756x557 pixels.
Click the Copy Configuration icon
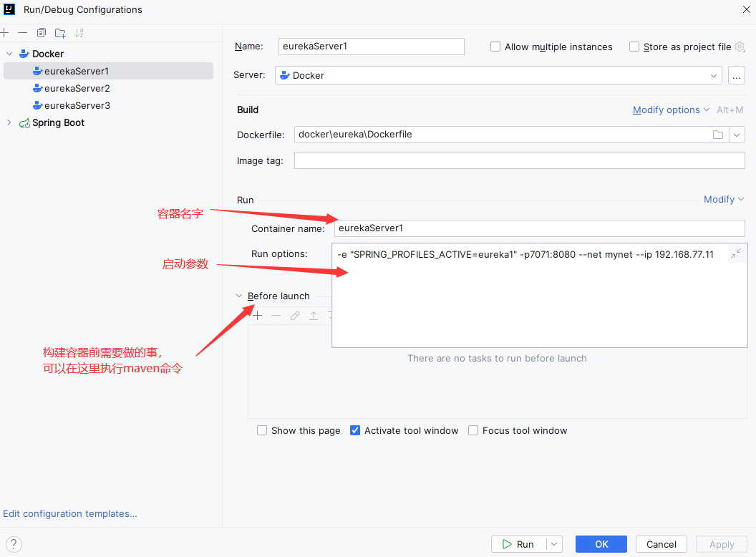42,33
